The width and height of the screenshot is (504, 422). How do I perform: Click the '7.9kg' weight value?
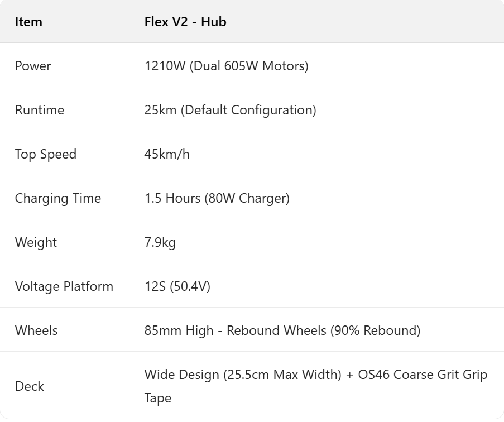pyautogui.click(x=160, y=242)
